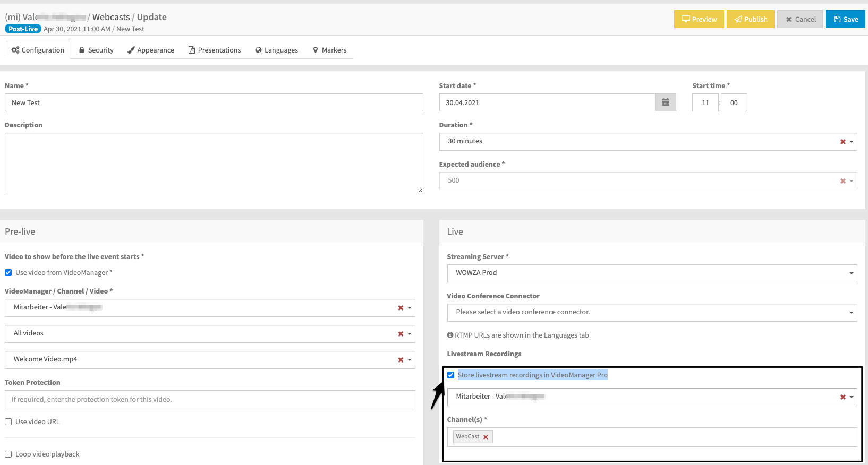Click the blue Save button
The image size is (868, 465).
pos(845,19)
